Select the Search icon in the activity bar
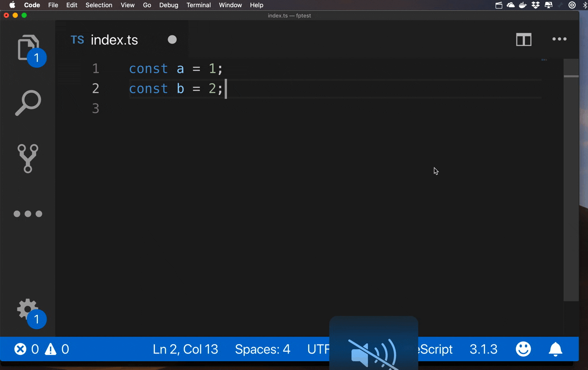This screenshot has width=588, height=370. tap(28, 103)
